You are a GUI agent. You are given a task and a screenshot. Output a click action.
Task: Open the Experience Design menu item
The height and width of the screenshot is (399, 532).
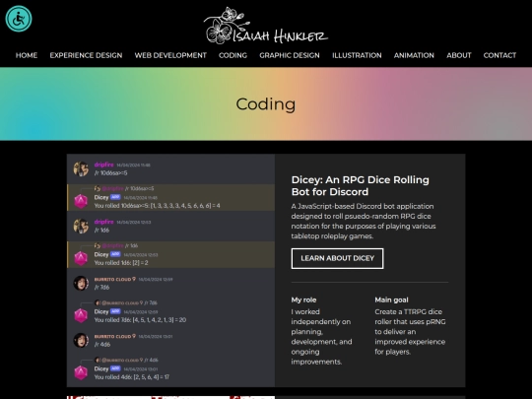86,55
